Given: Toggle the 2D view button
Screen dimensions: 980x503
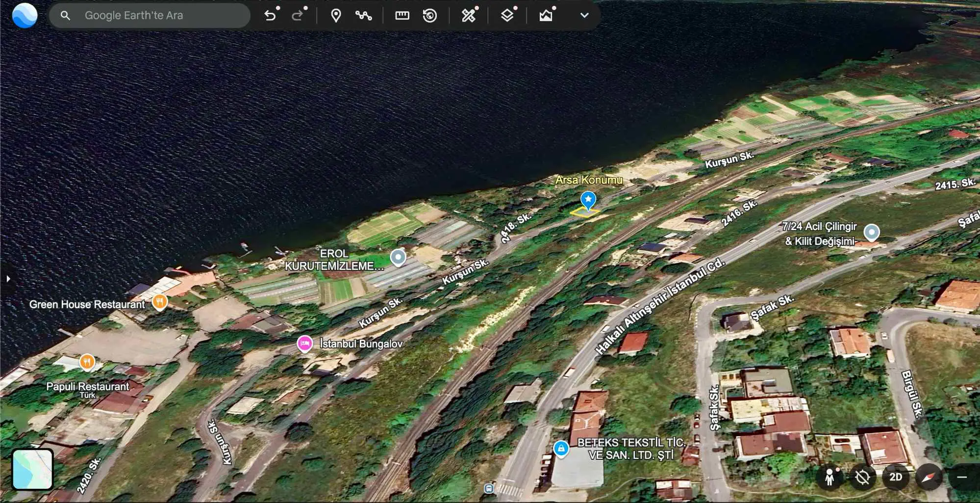Looking at the screenshot, I should (896, 477).
